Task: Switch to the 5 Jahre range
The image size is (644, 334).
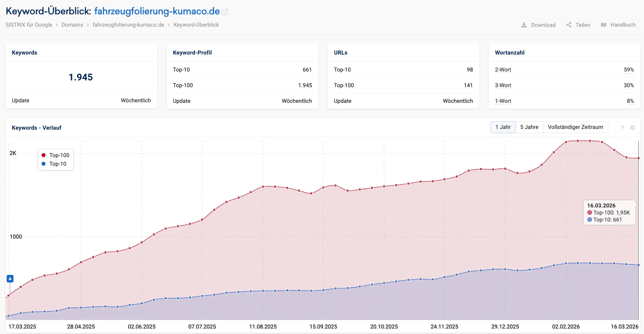Action: coord(529,127)
